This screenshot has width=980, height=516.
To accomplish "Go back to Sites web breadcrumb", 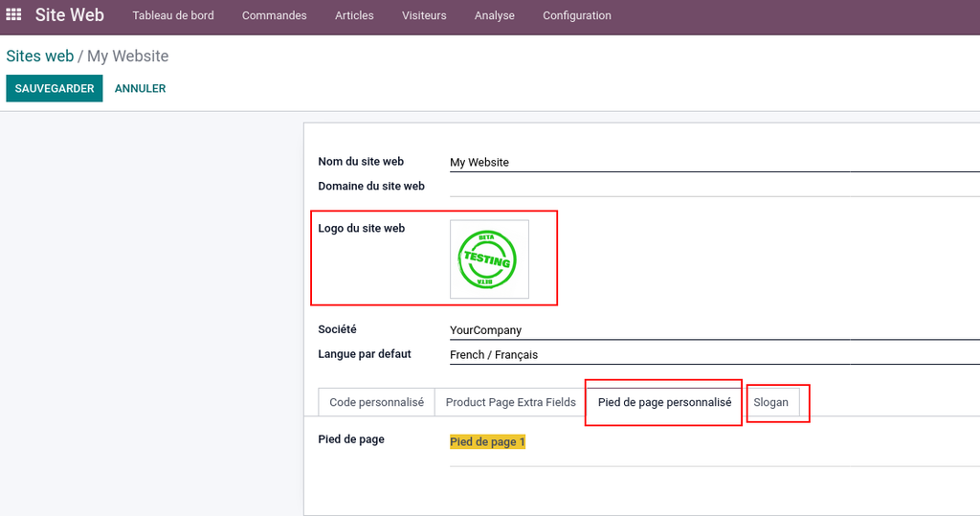I will coord(40,56).
